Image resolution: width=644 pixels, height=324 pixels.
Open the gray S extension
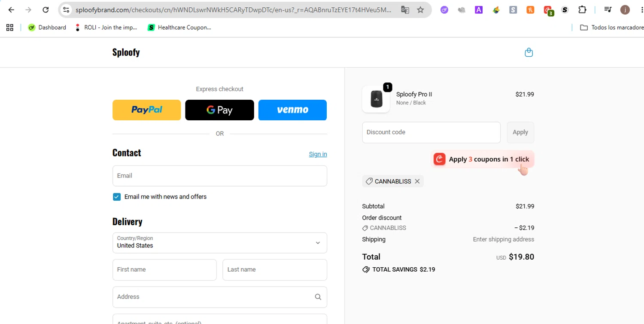(513, 9)
